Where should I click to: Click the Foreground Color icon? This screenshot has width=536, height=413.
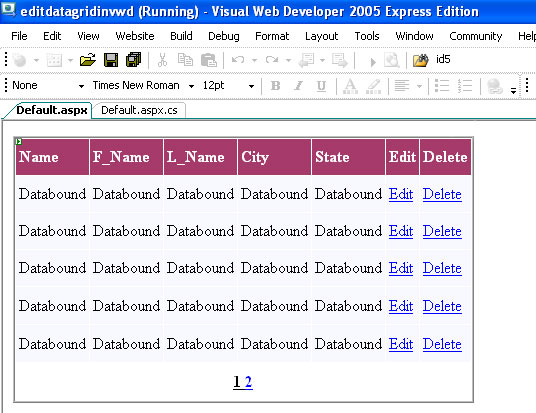point(350,86)
